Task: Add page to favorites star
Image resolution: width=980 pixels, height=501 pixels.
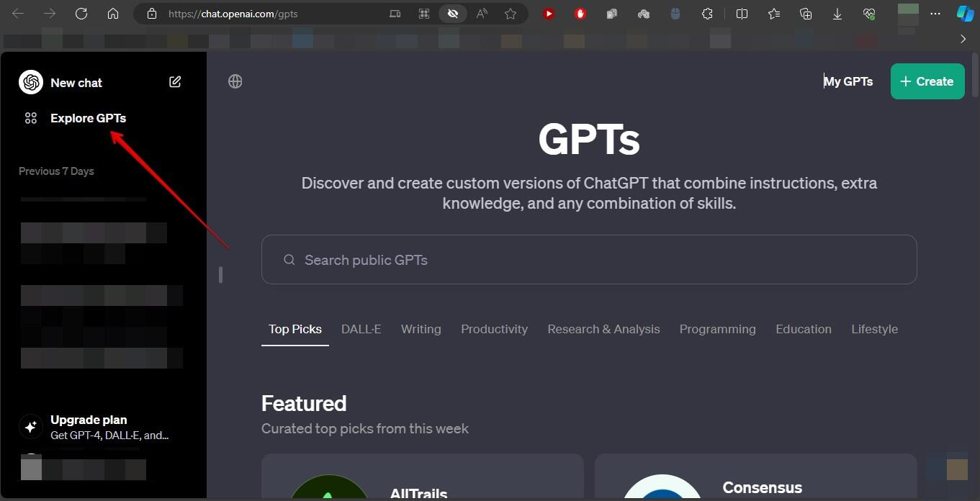Action: [511, 14]
